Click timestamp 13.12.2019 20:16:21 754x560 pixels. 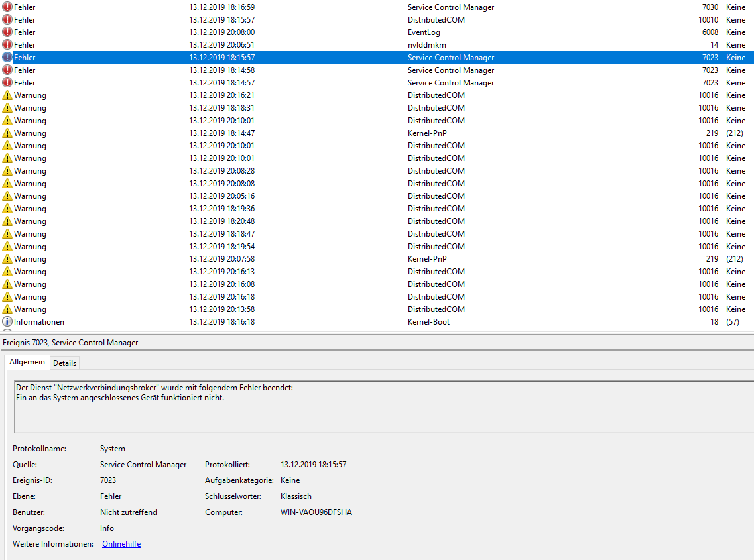click(221, 95)
